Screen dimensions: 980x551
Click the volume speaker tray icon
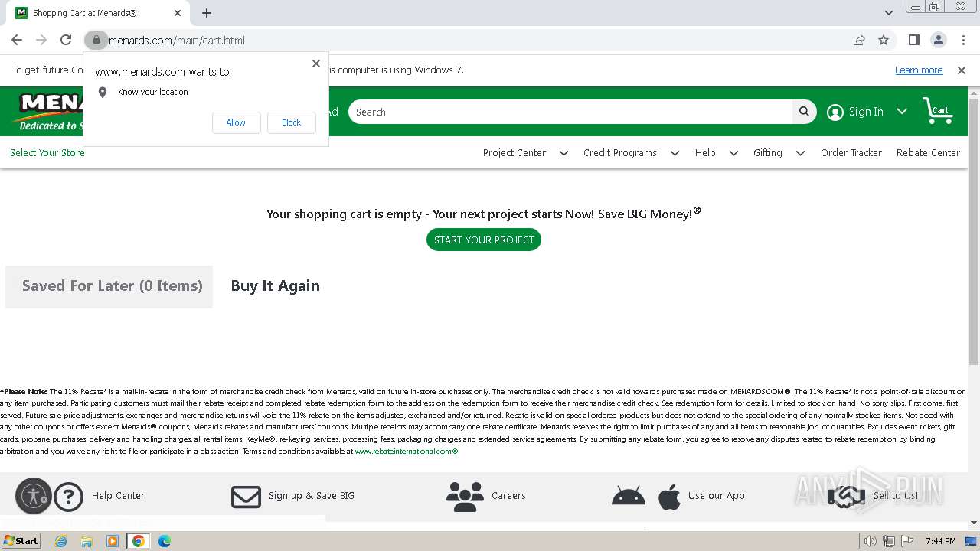click(x=870, y=541)
